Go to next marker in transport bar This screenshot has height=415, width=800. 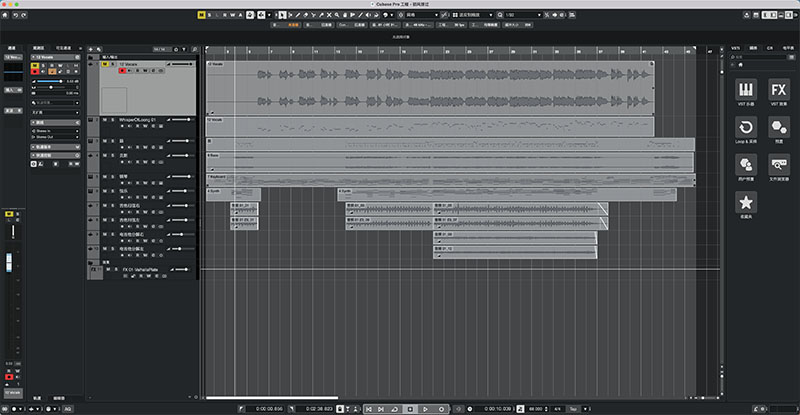tap(381, 409)
